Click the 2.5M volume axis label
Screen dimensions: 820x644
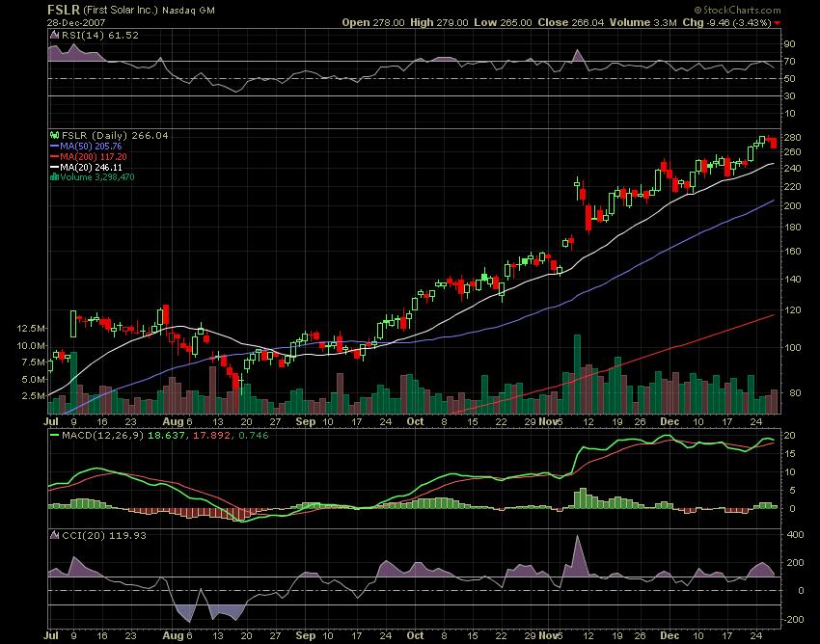tap(33, 395)
